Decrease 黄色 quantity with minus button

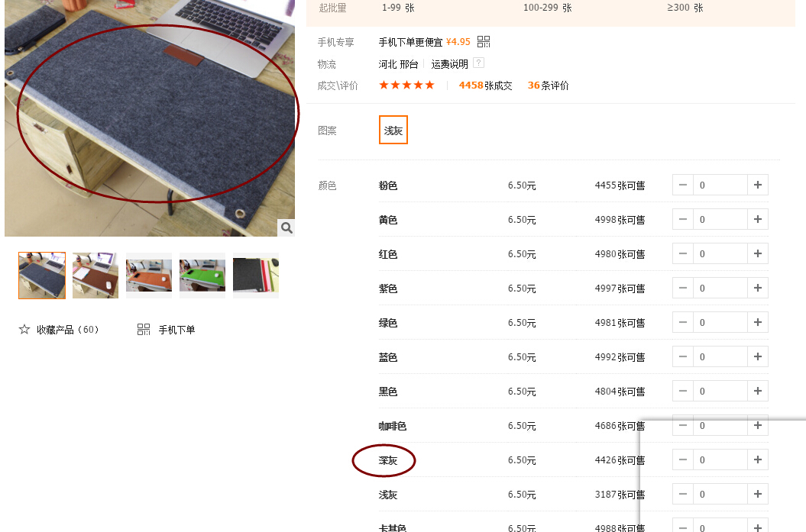[683, 219]
